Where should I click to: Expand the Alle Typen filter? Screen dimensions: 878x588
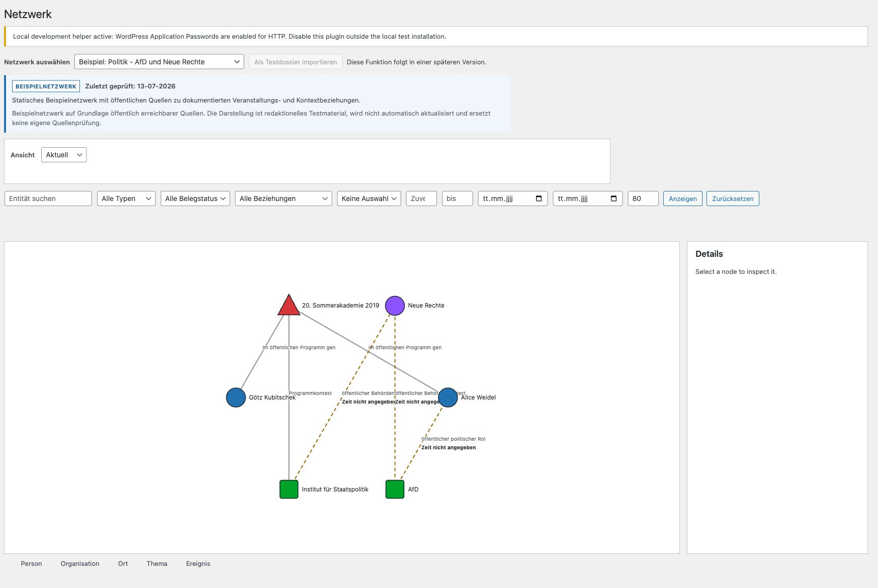point(126,199)
